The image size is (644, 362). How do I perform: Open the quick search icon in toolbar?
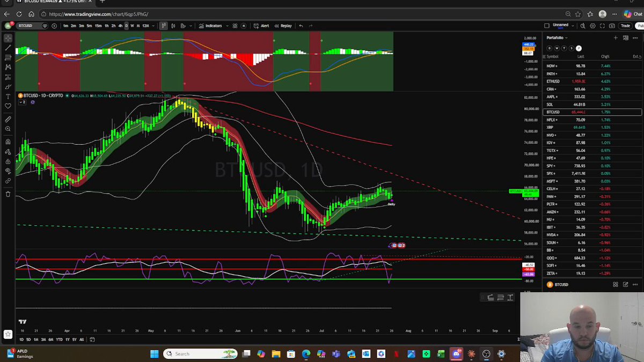pos(583,26)
